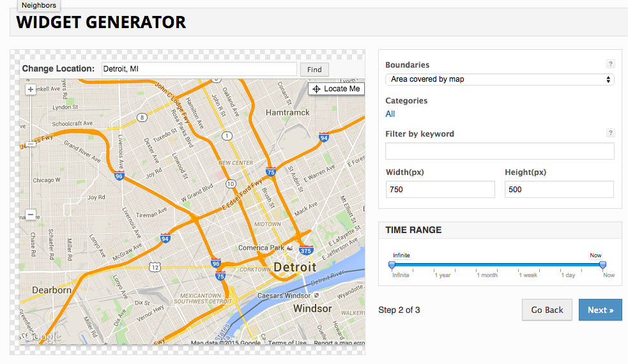
Task: Open Filter by keyword help icon
Action: [610, 133]
